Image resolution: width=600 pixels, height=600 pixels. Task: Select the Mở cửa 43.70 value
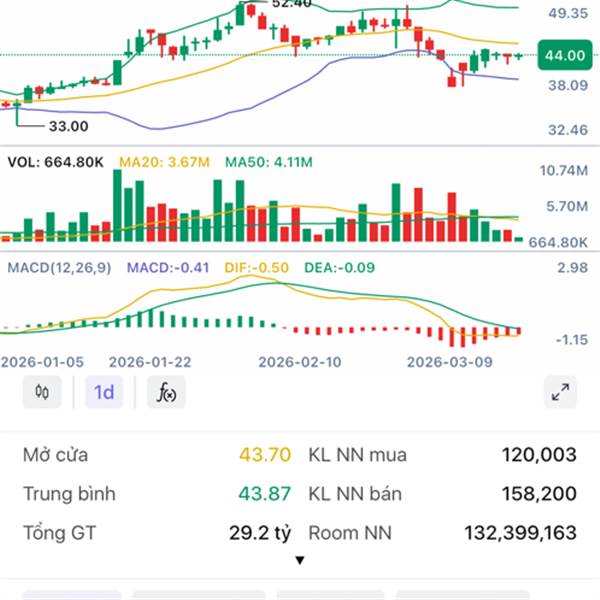click(265, 455)
